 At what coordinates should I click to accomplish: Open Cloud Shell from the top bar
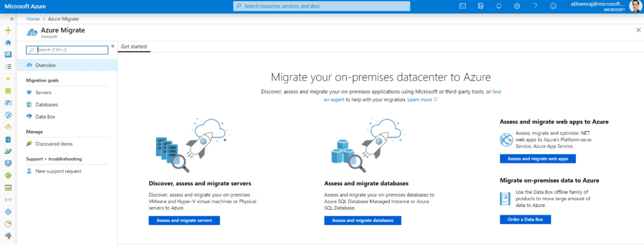click(462, 6)
